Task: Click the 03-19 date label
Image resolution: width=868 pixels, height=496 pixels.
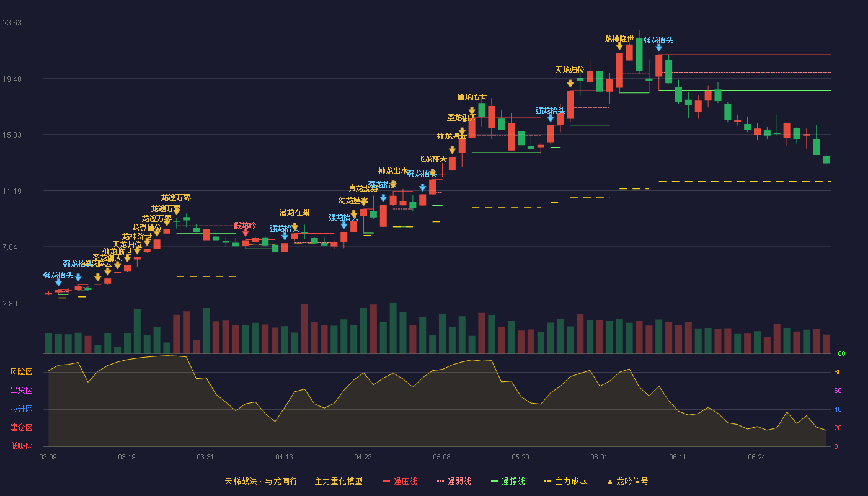Action: click(x=126, y=457)
